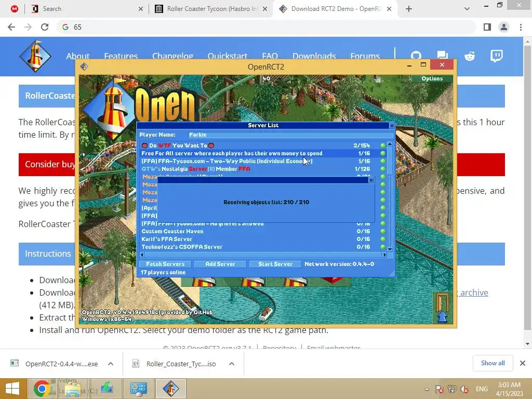Show hidden tray icons arrow

point(427,389)
